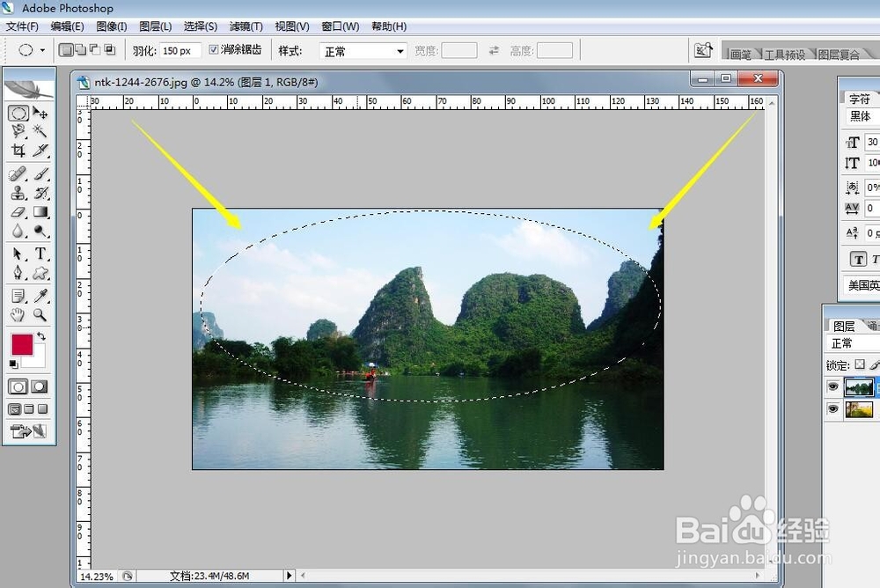
Task: Switch to Standard editing mode
Action: coord(18,387)
